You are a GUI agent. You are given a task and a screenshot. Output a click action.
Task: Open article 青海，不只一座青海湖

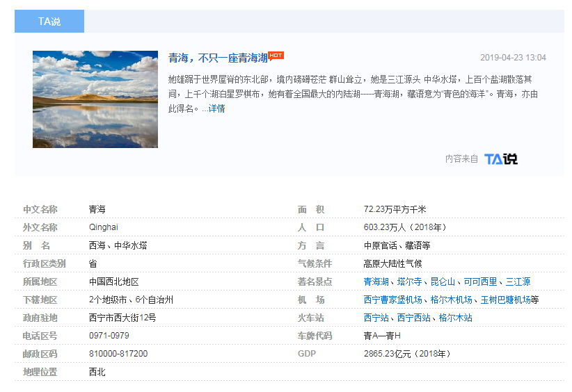pos(218,58)
